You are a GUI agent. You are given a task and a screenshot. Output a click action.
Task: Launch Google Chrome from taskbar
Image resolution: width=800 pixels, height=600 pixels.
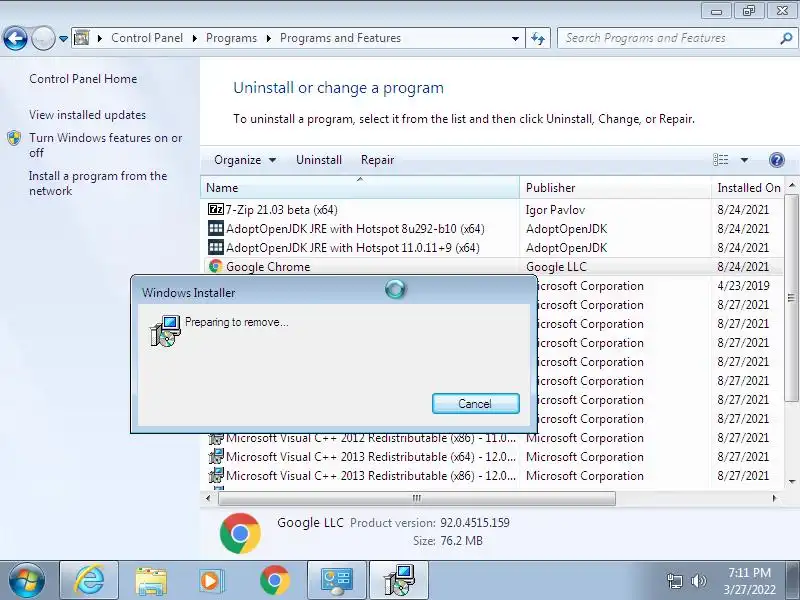tap(274, 581)
